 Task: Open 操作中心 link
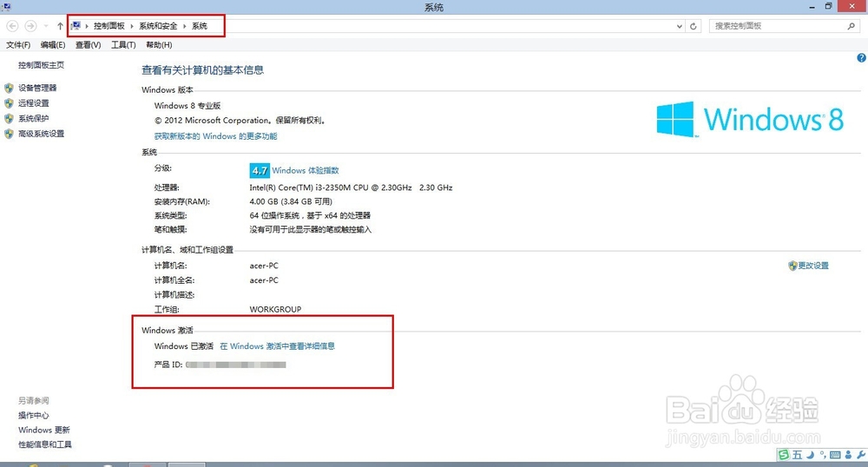(33, 416)
